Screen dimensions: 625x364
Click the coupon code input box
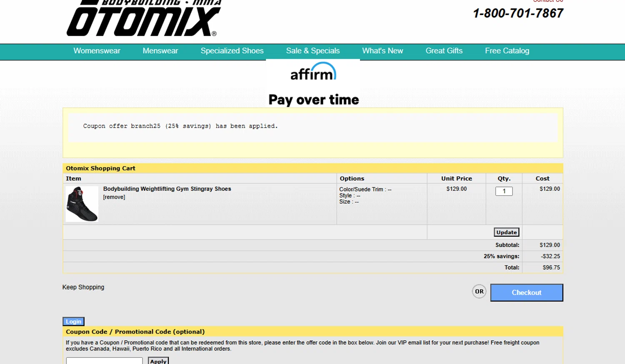[104, 361]
